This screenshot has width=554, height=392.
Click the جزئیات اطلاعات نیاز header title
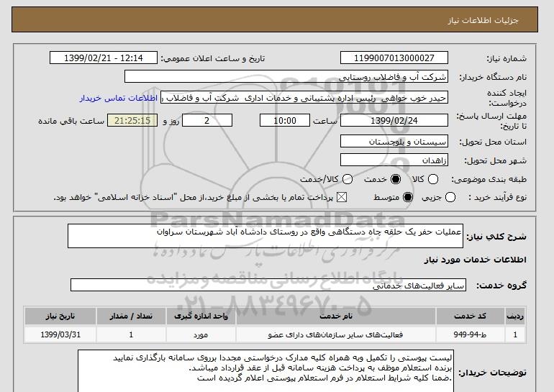point(483,20)
